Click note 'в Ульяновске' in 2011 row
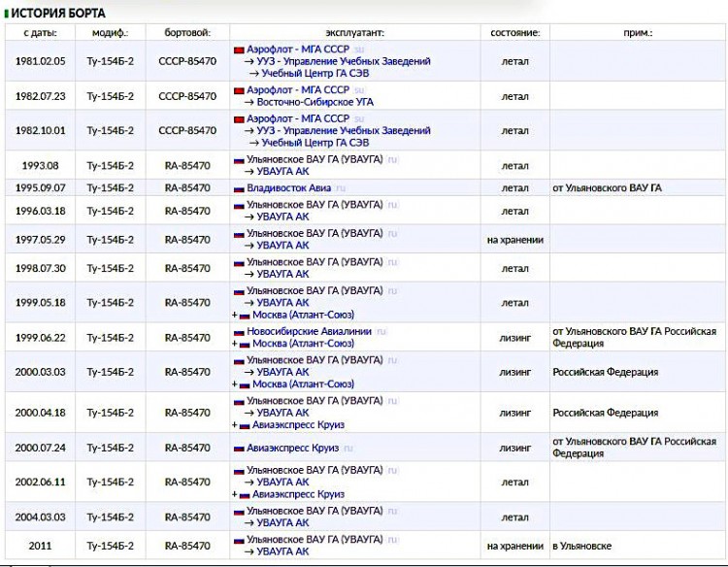Image resolution: width=728 pixels, height=567 pixels. tap(581, 547)
